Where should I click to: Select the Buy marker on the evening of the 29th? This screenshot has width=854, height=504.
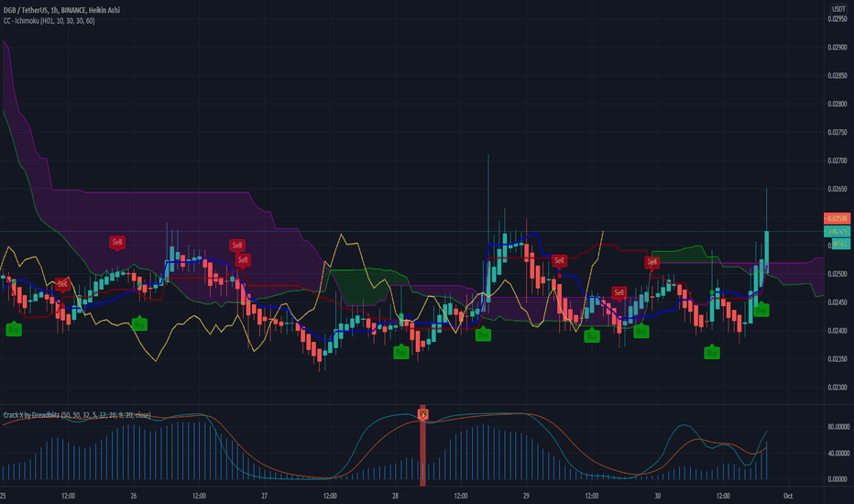click(641, 332)
